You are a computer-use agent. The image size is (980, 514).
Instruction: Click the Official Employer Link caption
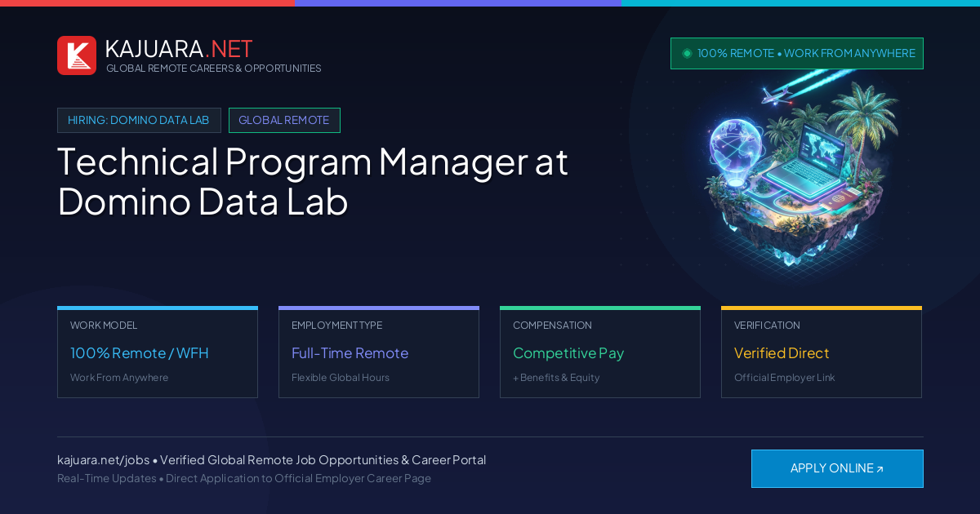pyautogui.click(x=785, y=378)
